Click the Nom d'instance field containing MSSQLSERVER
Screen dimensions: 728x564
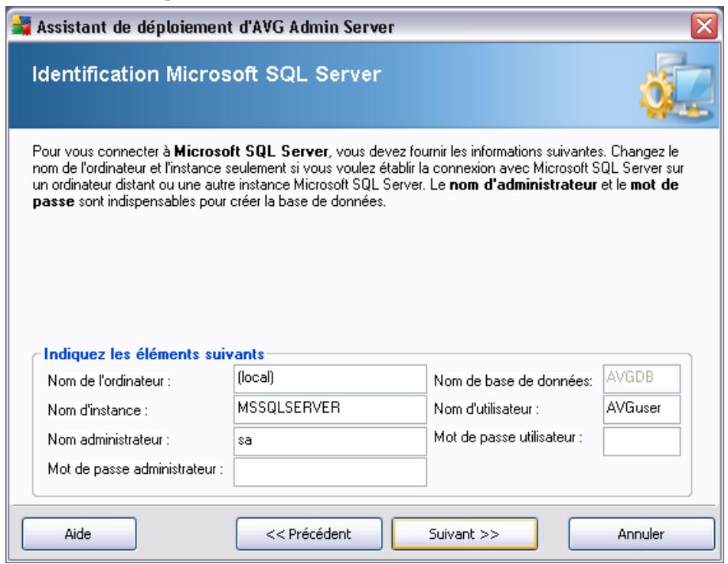pyautogui.click(x=330, y=409)
